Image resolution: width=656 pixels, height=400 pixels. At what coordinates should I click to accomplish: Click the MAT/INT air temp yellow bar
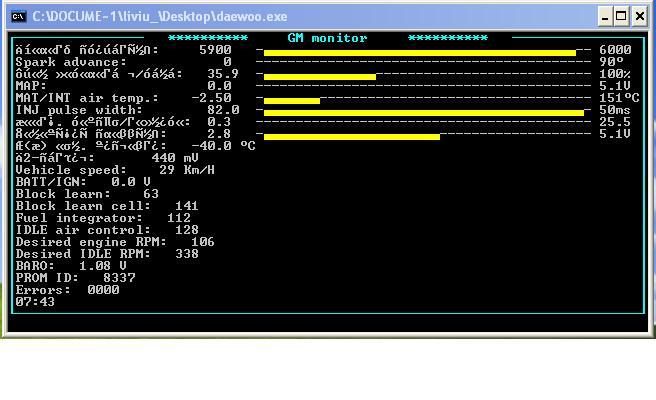(x=291, y=100)
